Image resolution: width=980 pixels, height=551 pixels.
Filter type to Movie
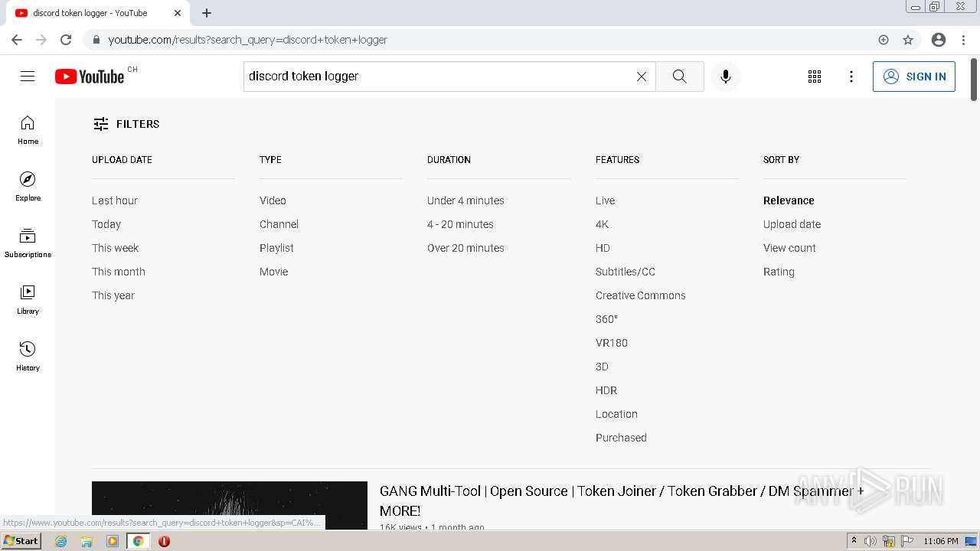click(274, 272)
